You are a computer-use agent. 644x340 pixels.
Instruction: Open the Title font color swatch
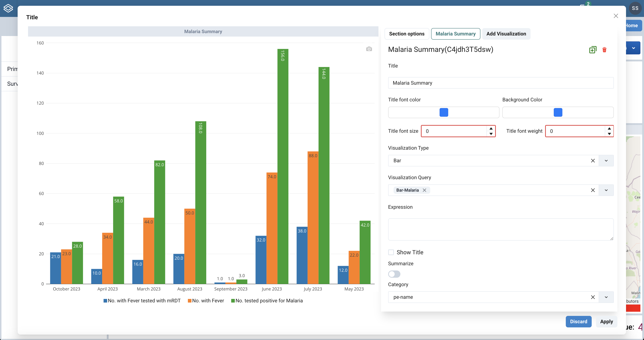[444, 112]
